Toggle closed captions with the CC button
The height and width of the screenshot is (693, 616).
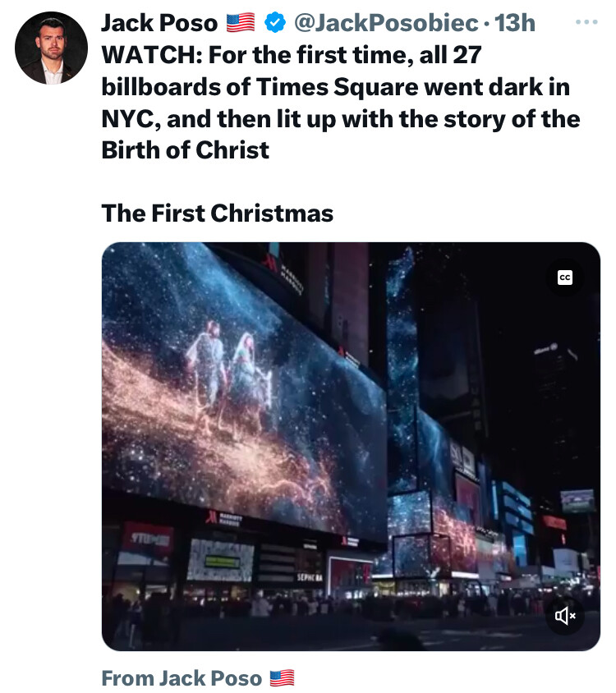[x=565, y=278]
